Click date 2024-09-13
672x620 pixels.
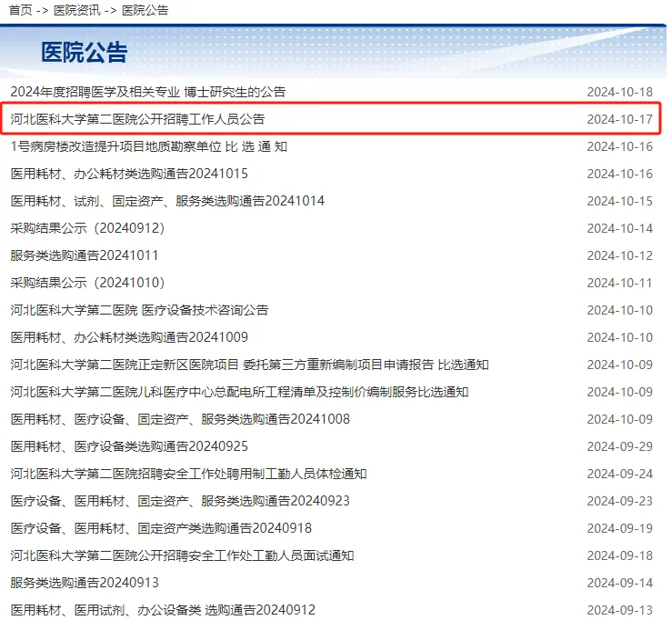[x=620, y=610]
